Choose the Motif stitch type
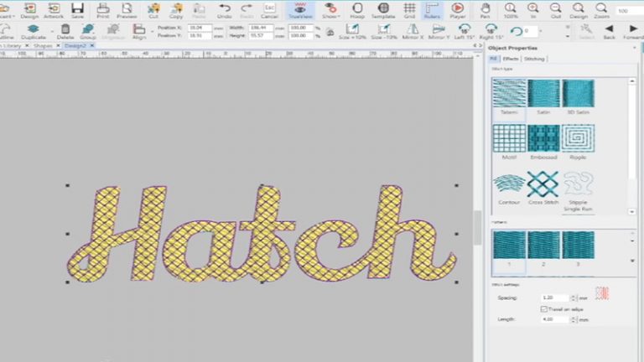 [x=509, y=142]
